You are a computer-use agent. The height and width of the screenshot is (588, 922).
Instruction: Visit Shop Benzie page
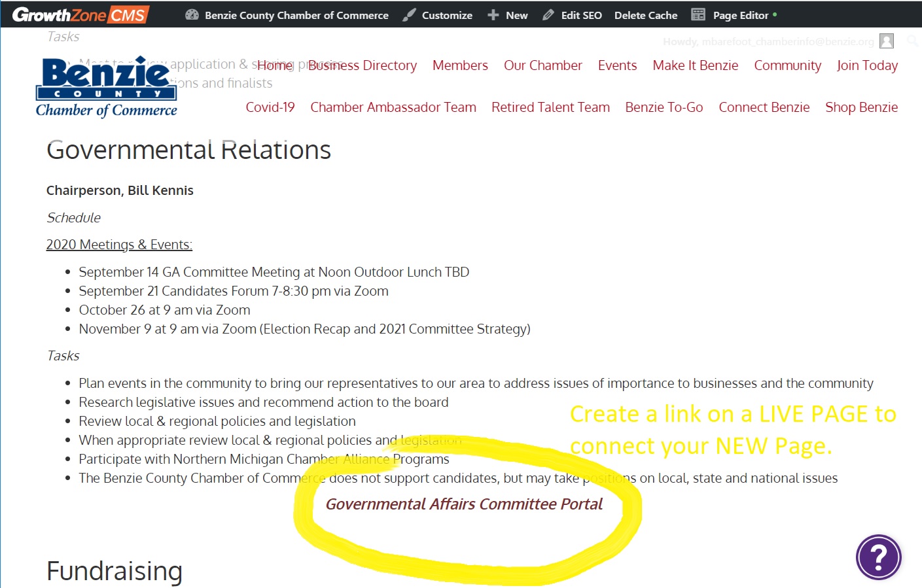861,107
